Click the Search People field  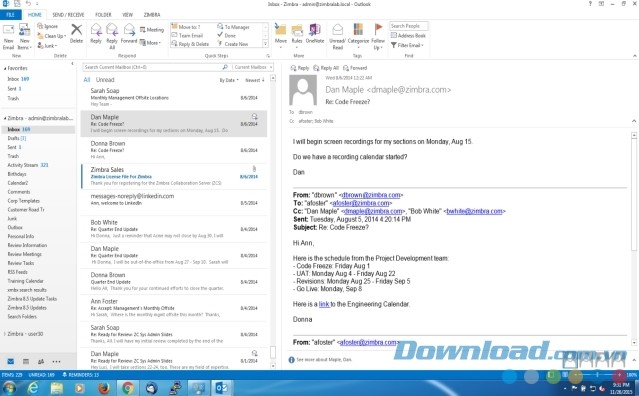point(409,26)
